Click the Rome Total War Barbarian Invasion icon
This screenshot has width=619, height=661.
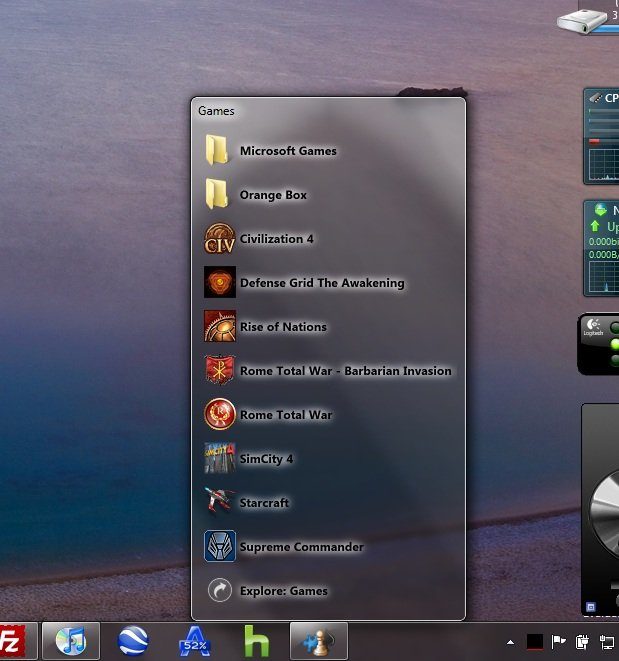pyautogui.click(x=219, y=370)
